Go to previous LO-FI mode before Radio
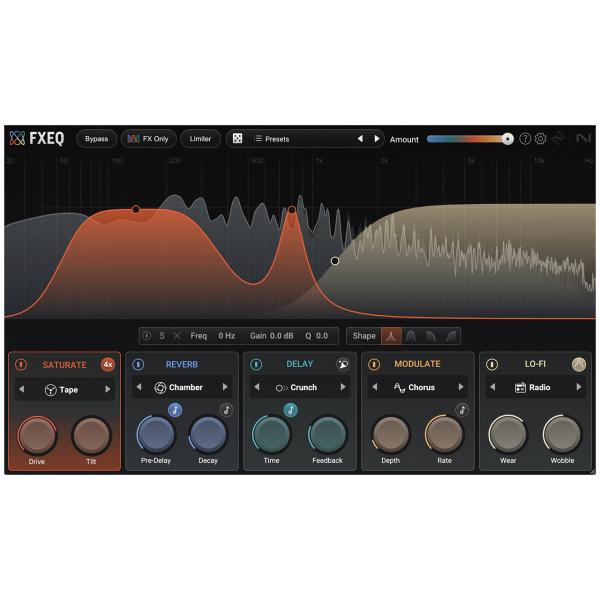 (x=492, y=387)
